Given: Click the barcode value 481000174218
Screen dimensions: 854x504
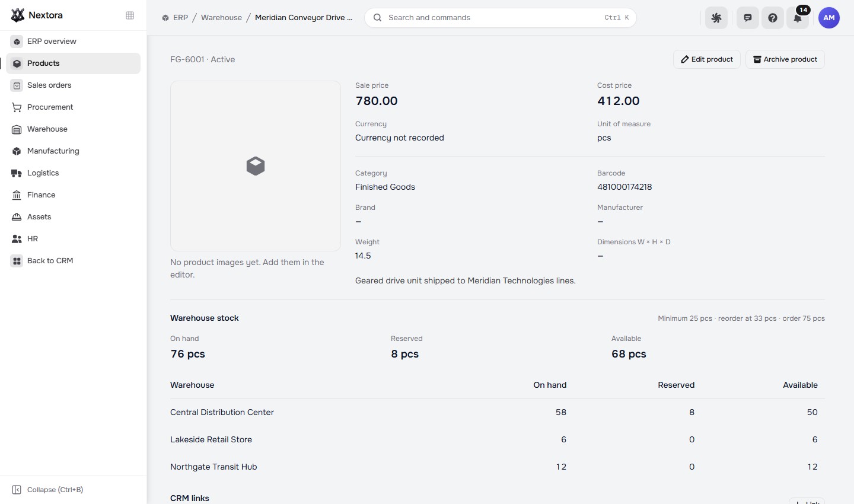Looking at the screenshot, I should pos(624,187).
